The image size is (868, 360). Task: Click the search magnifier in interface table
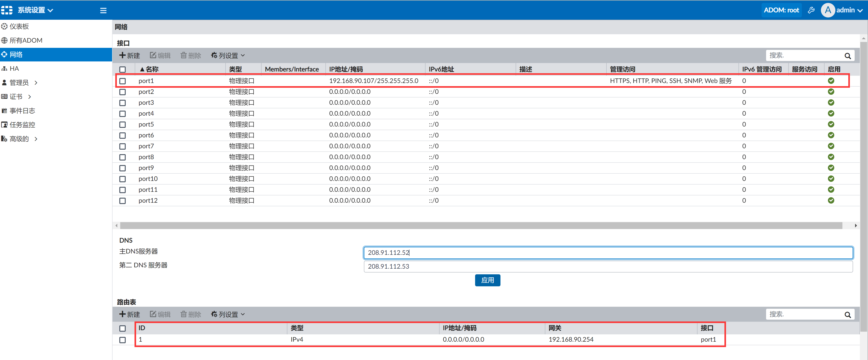tap(847, 56)
